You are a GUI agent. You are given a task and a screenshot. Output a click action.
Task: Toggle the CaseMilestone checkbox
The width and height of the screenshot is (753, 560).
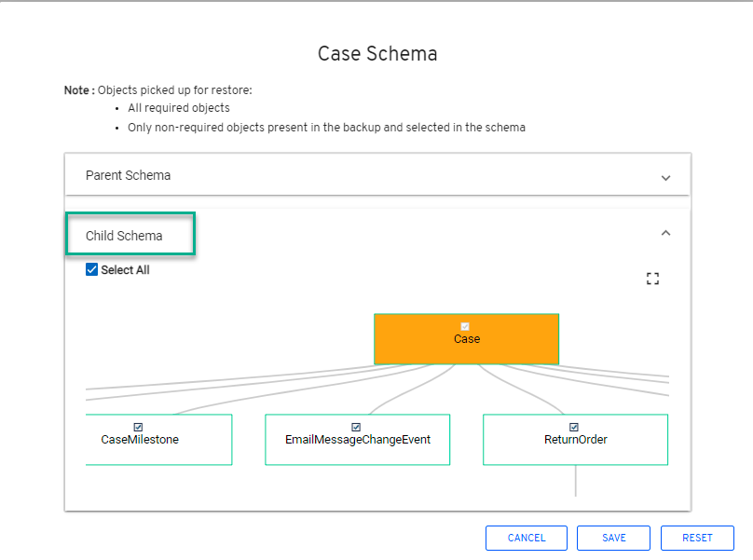tap(138, 427)
